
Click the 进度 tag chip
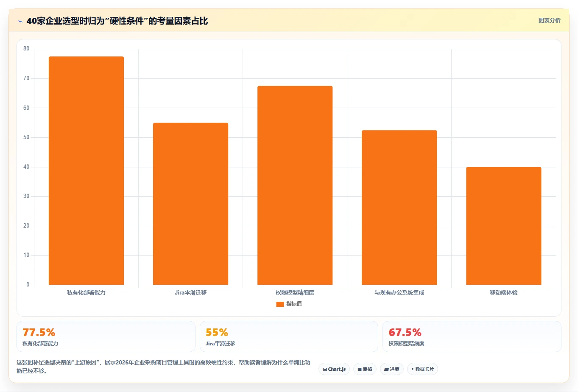click(392, 369)
